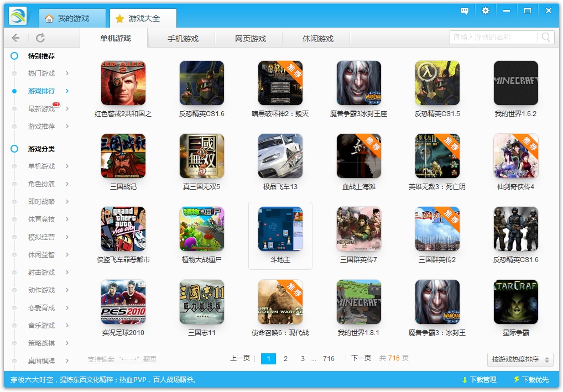Expand the 即时战略 category arrow
Viewport: 563px width, 392px height.
pyautogui.click(x=67, y=201)
